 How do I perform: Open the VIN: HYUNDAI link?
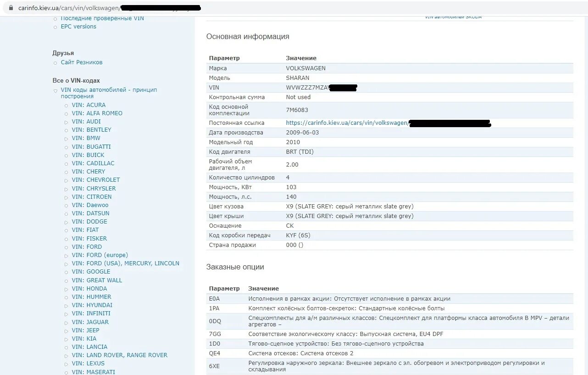pyautogui.click(x=92, y=305)
